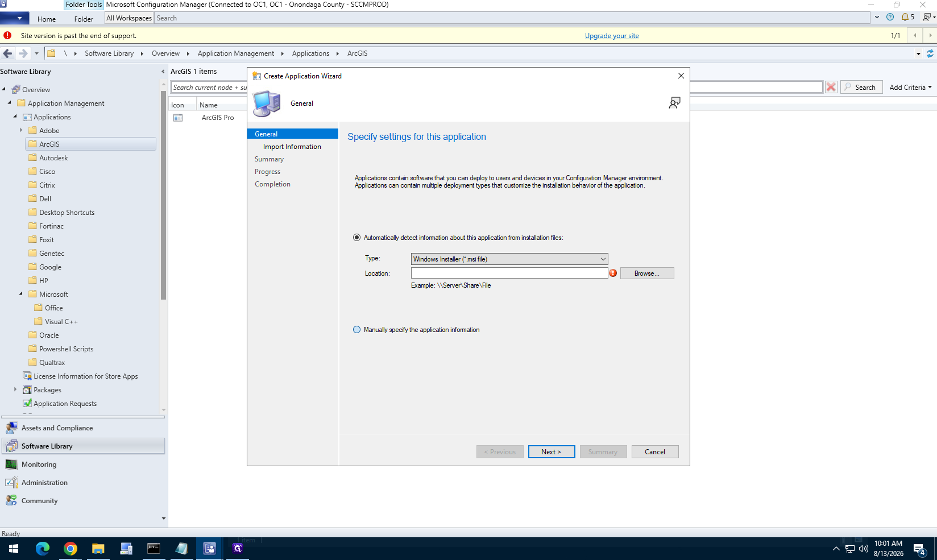Open Application Requests node
937x560 pixels.
(65, 404)
